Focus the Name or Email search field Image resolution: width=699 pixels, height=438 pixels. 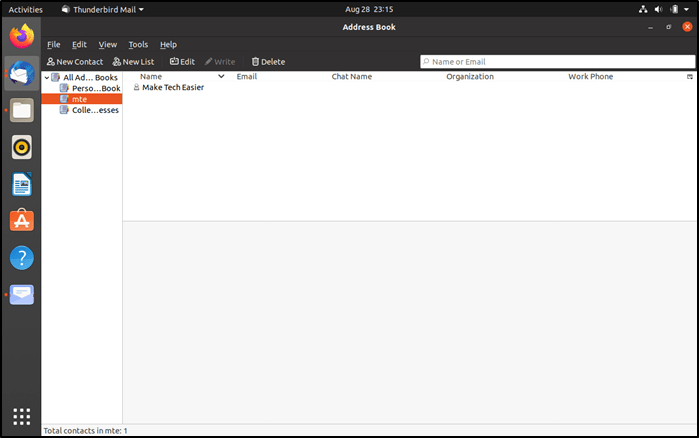point(557,61)
